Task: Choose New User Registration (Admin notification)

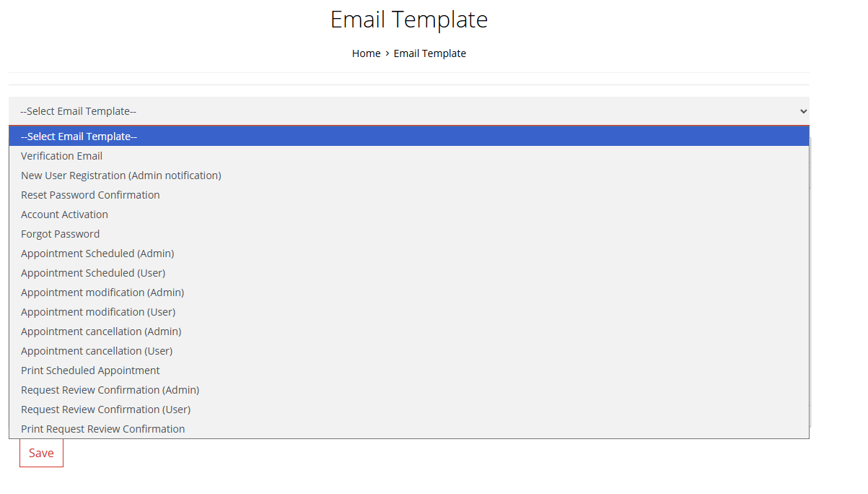Action: pyautogui.click(x=120, y=175)
